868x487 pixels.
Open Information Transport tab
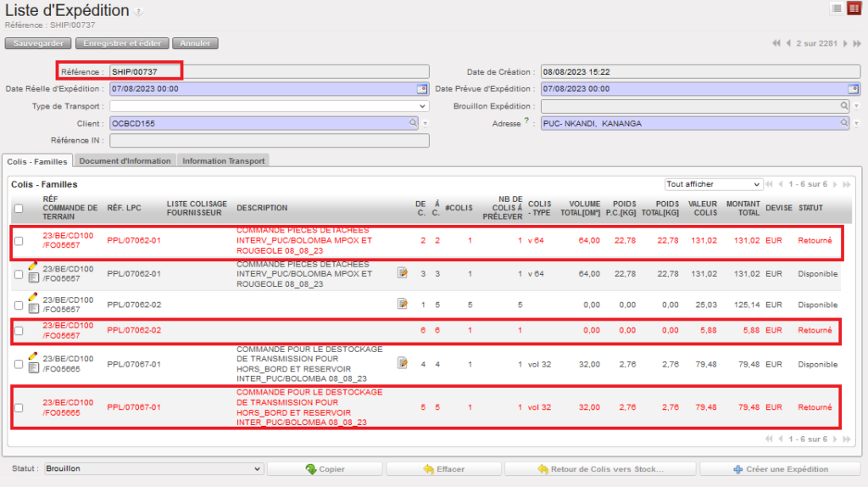[x=223, y=161]
